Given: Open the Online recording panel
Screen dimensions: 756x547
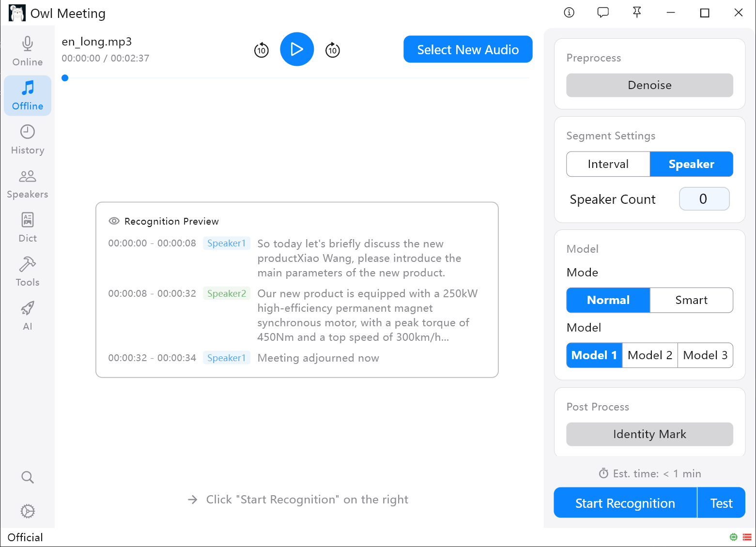Looking at the screenshot, I should click(x=27, y=50).
